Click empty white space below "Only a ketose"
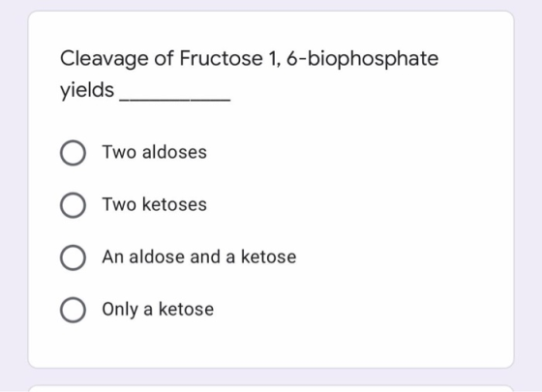The image size is (542, 392). 271,346
